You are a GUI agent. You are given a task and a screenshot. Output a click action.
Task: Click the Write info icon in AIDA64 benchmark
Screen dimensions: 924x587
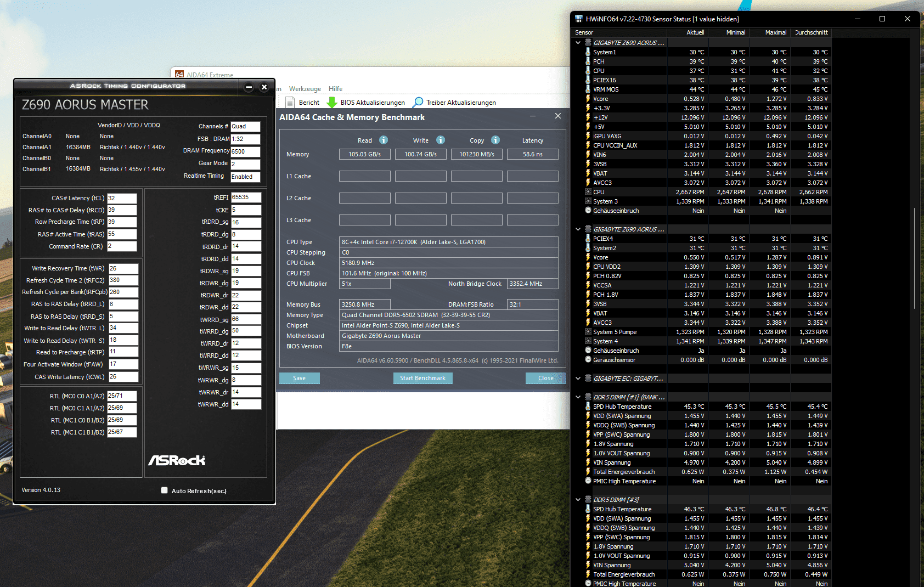441,140
